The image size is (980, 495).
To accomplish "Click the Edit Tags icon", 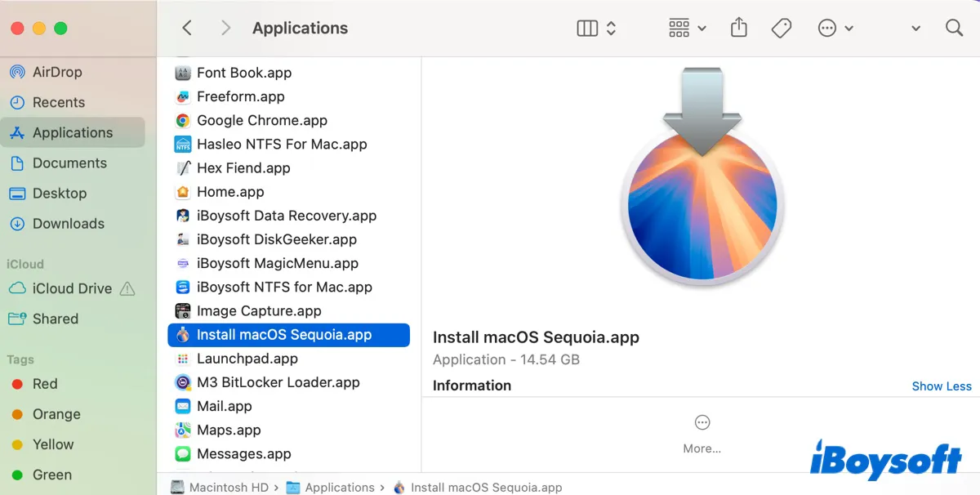I will (781, 29).
